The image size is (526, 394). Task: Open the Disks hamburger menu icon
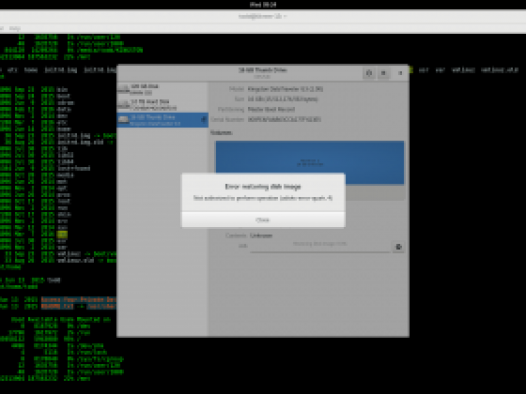click(x=383, y=73)
